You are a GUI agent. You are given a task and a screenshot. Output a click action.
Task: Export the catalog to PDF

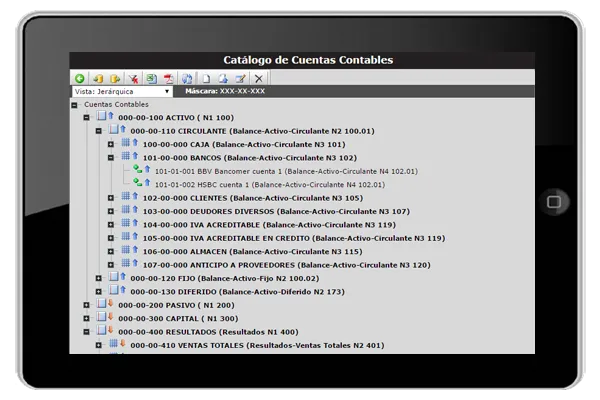[x=168, y=78]
